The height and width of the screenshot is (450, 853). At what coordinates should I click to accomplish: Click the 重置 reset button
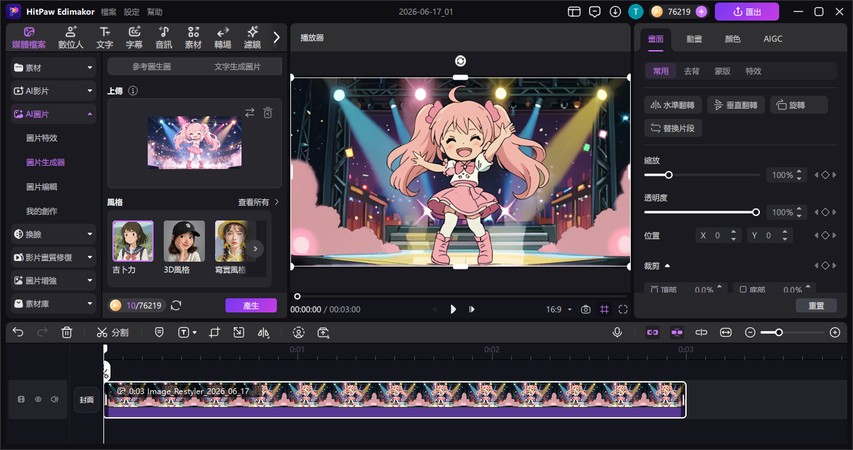[x=816, y=306]
